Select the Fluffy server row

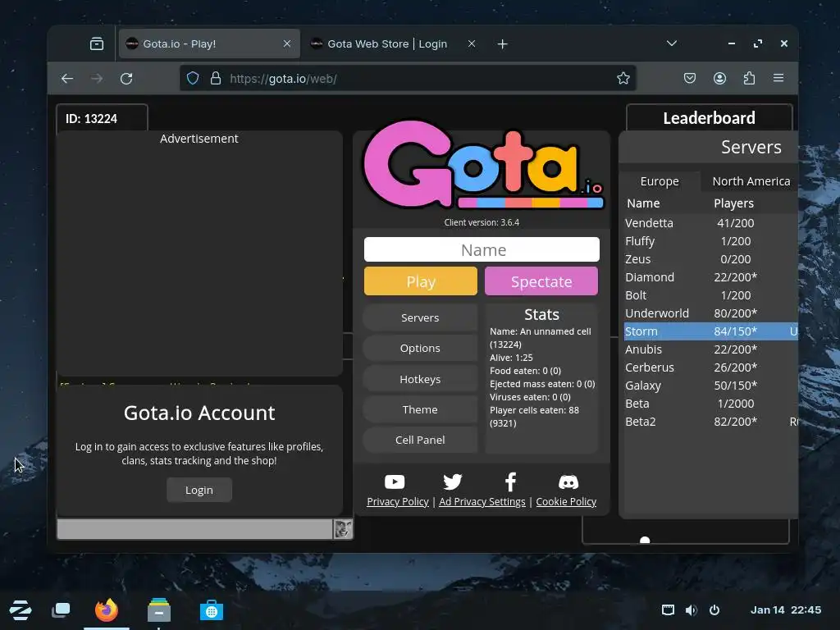[711, 242]
